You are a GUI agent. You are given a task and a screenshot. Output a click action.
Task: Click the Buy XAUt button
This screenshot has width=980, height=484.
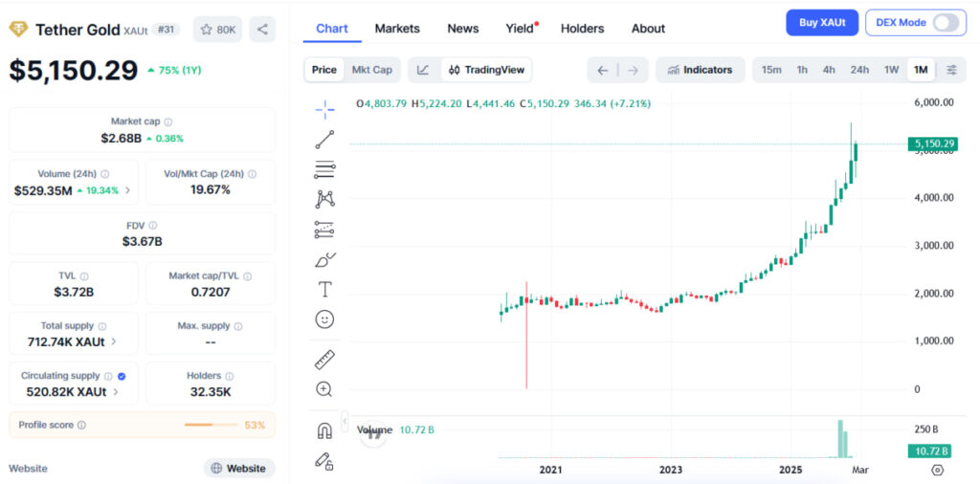coord(822,23)
